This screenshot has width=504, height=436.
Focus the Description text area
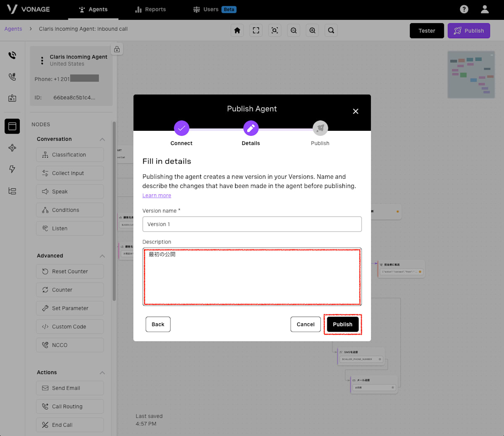252,277
